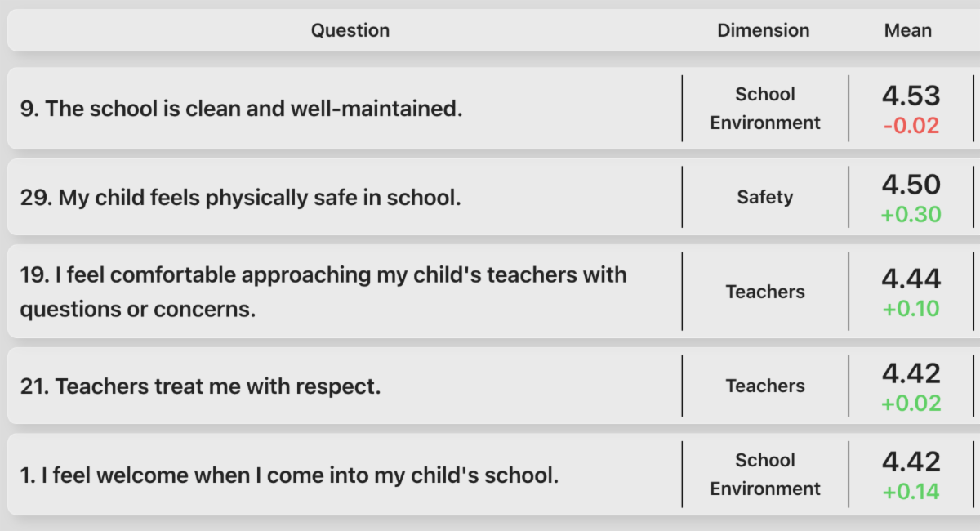Select question 19 about approaching teachers
This screenshot has height=531, width=980.
(x=323, y=292)
